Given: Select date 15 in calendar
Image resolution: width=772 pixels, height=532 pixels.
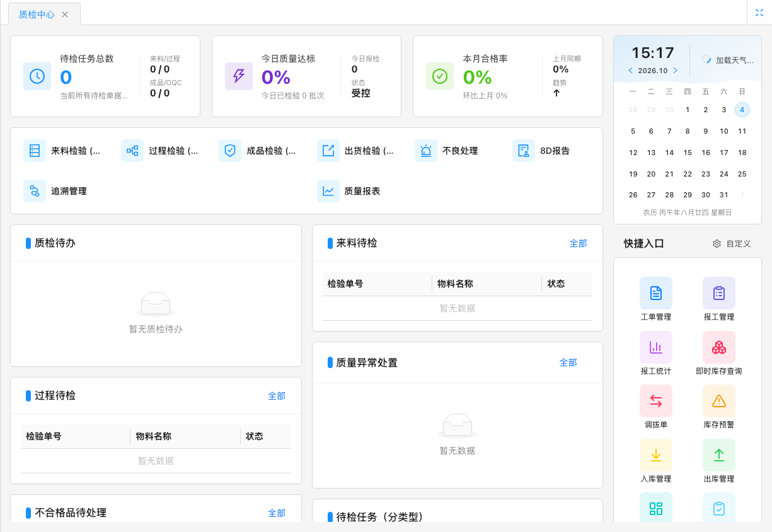Looking at the screenshot, I should [x=688, y=153].
